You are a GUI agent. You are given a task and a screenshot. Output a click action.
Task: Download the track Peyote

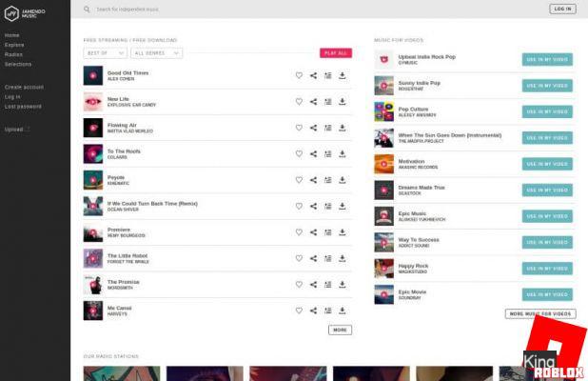click(x=343, y=179)
